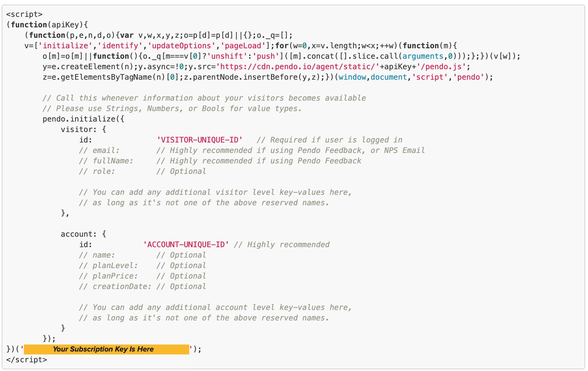Click the '// planLevel:' comment

click(x=108, y=265)
